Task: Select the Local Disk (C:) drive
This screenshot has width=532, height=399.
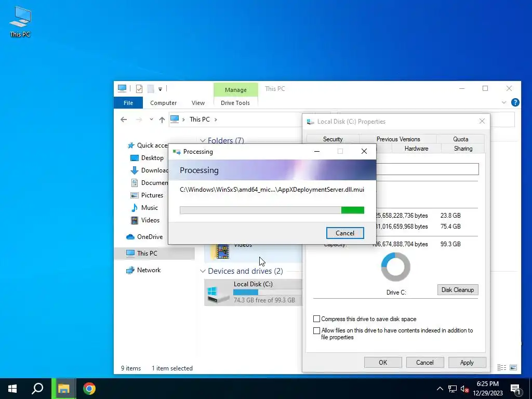Action: [253, 292]
